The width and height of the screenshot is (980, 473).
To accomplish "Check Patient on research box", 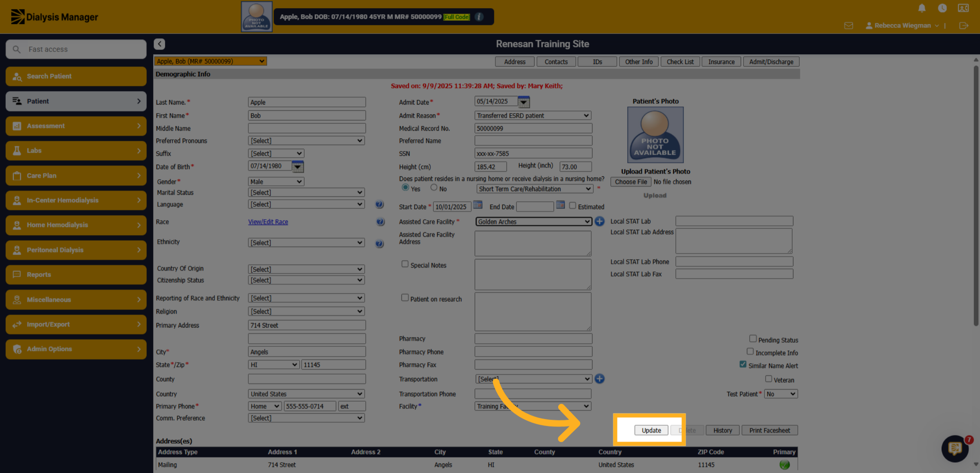I will click(x=405, y=298).
